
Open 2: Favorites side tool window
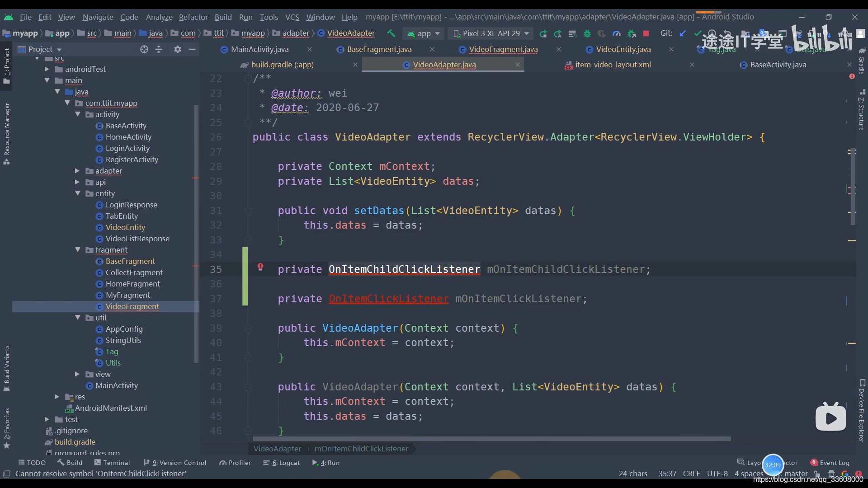(x=7, y=428)
